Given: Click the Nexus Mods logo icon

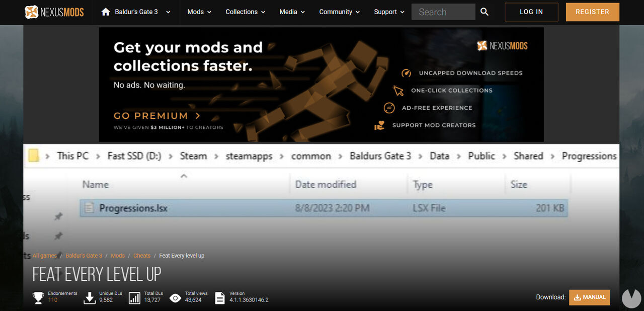Looking at the screenshot, I should click(32, 12).
